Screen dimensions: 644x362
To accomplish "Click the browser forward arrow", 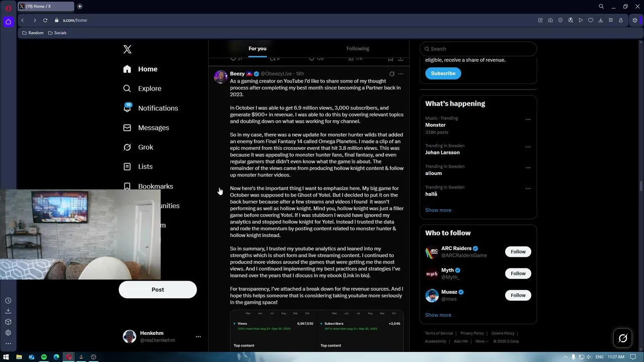I will tap(34, 20).
